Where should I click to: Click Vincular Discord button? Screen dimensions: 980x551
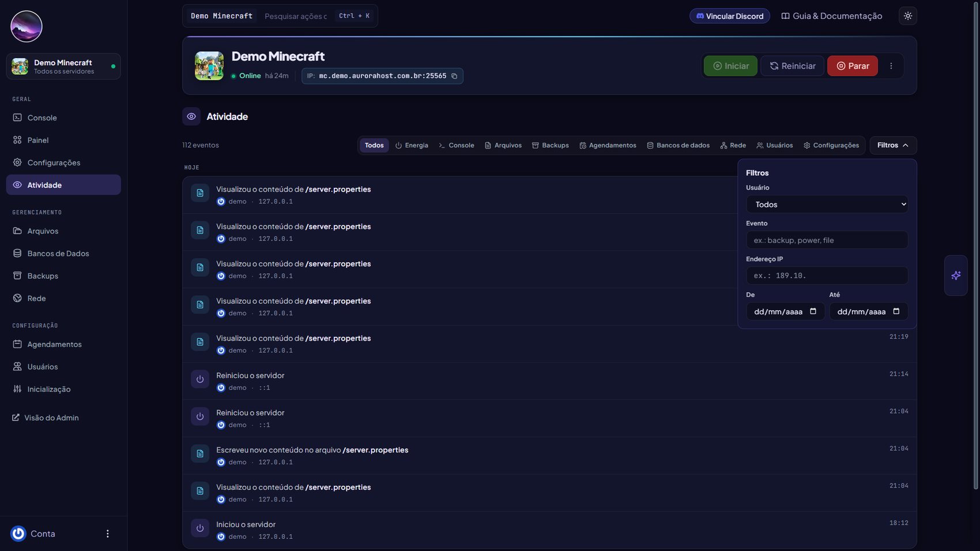point(730,16)
